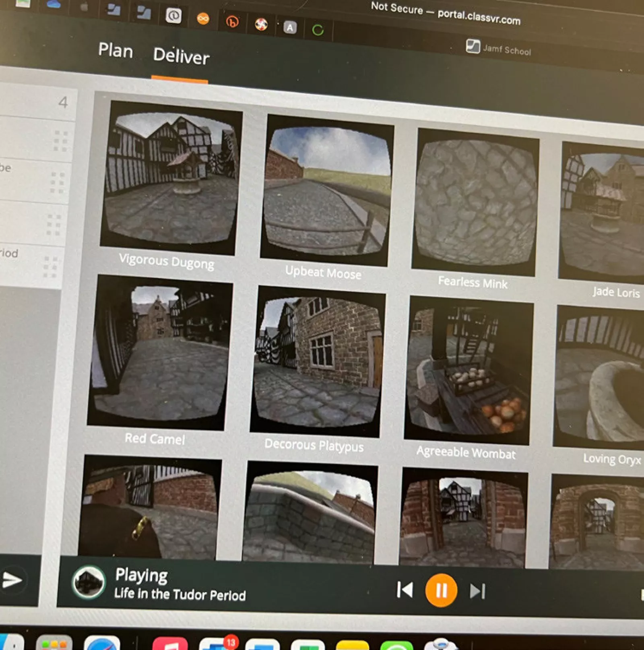Choose Agreeable Wombat headset preview
Screen dimensions: 644x650
(468, 370)
